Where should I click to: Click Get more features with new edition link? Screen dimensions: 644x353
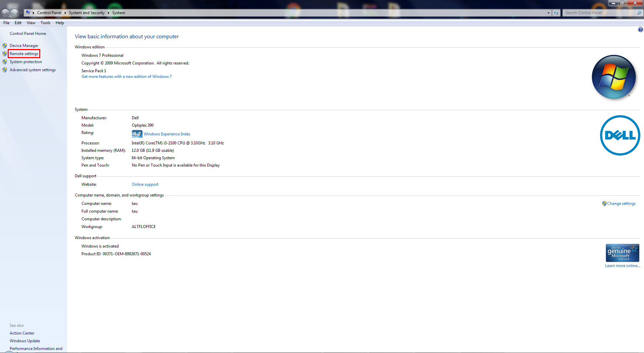(126, 77)
